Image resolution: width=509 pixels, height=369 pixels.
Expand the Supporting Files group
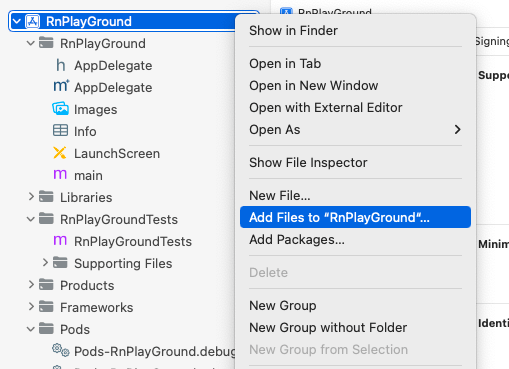coord(45,263)
